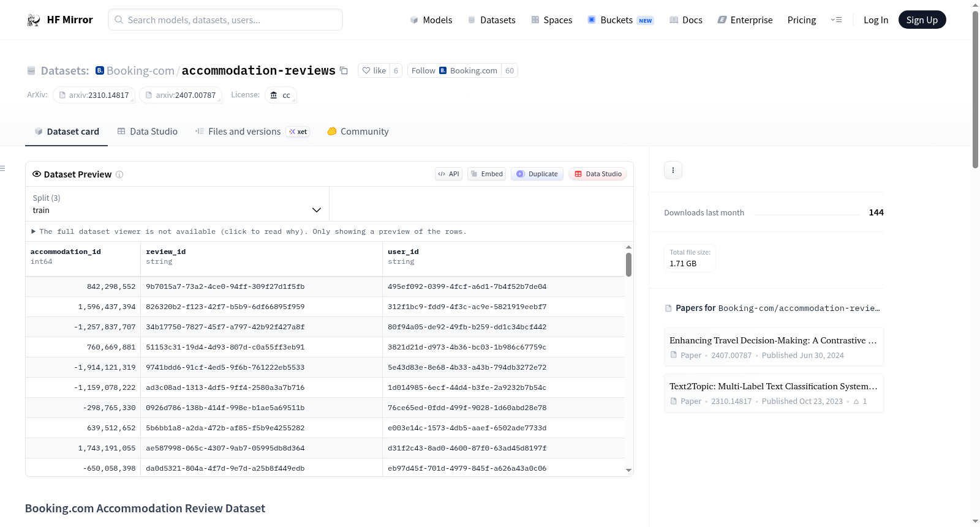
Task: Switch to the Data Studio tab
Action: 148,132
